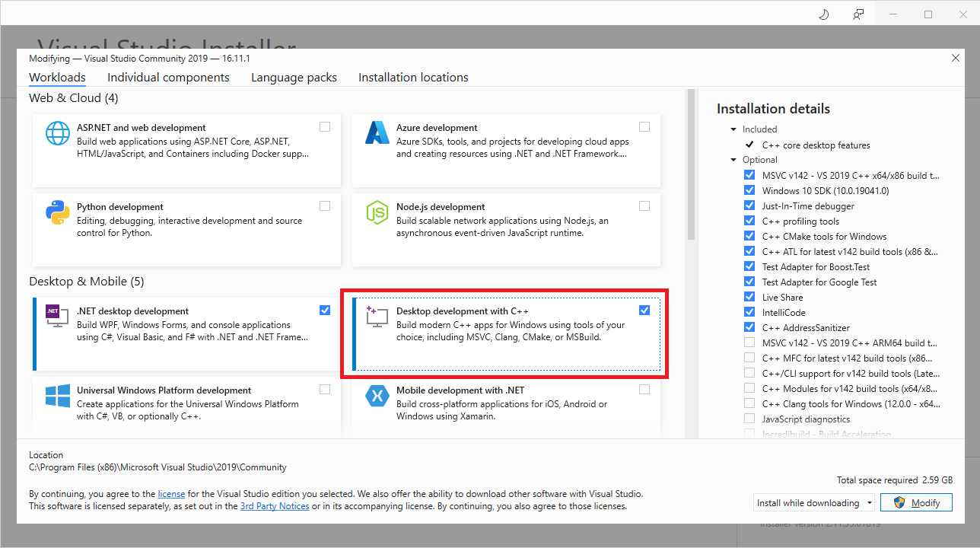
Task: Switch to the Individual components tab
Action: pos(168,77)
